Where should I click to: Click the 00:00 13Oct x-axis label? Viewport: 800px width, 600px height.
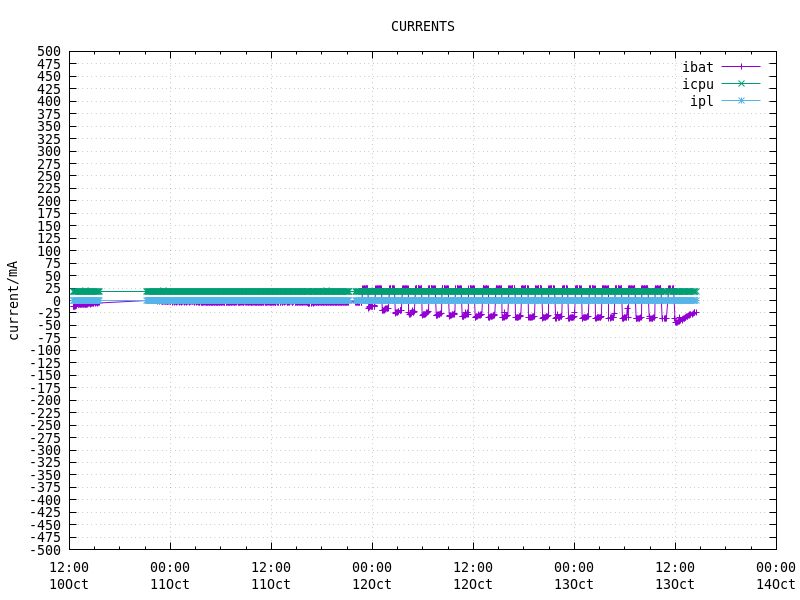[x=574, y=576]
